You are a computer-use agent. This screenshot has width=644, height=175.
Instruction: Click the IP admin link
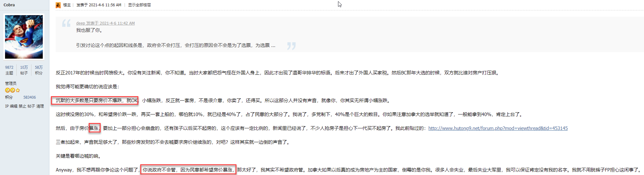pos(7,106)
